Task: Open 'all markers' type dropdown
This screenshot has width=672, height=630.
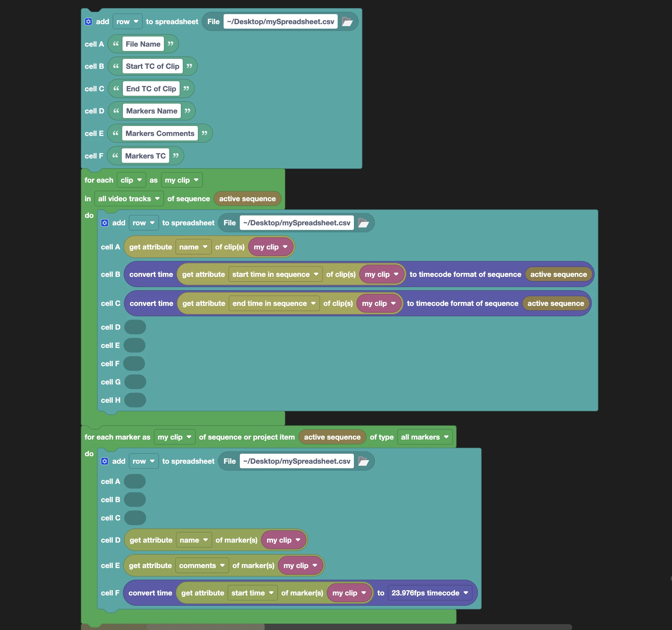Action: coord(425,437)
